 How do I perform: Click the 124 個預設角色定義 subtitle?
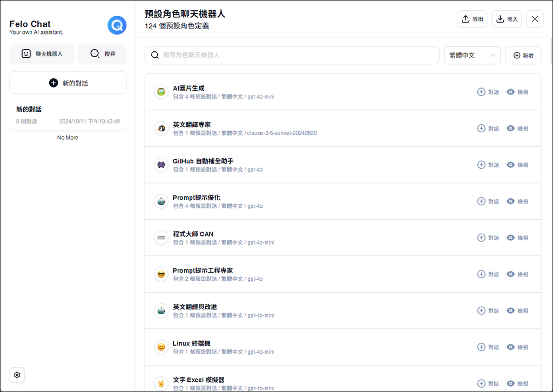point(177,26)
